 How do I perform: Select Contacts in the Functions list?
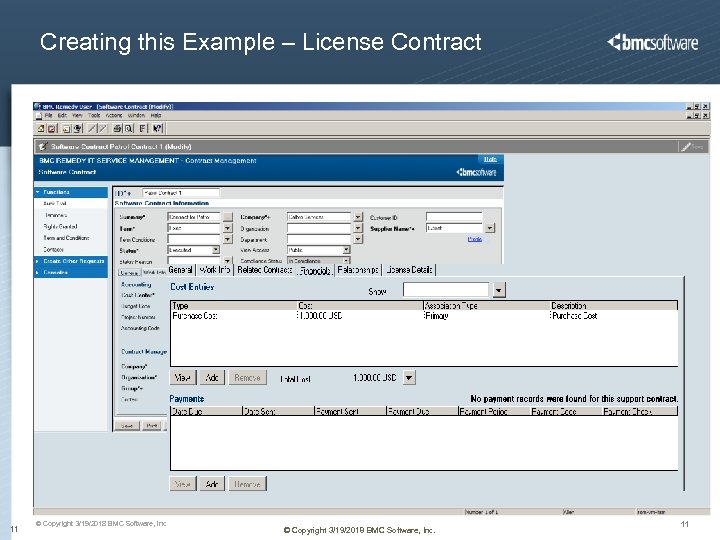click(x=53, y=249)
